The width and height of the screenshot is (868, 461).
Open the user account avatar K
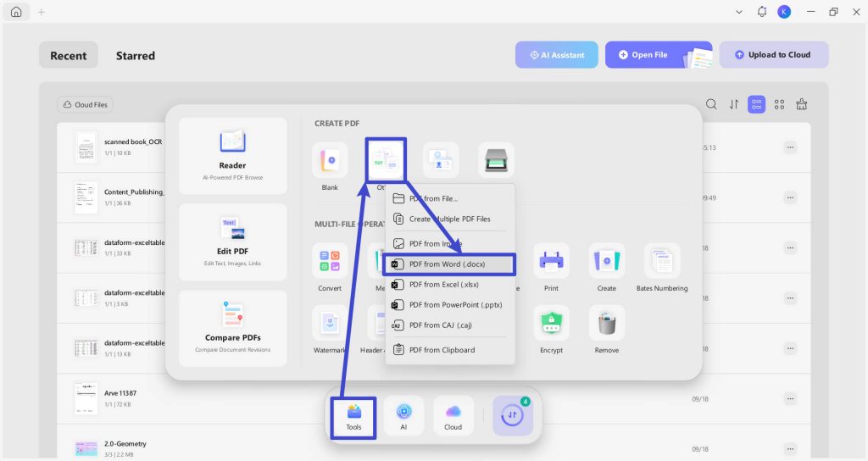[x=784, y=12]
